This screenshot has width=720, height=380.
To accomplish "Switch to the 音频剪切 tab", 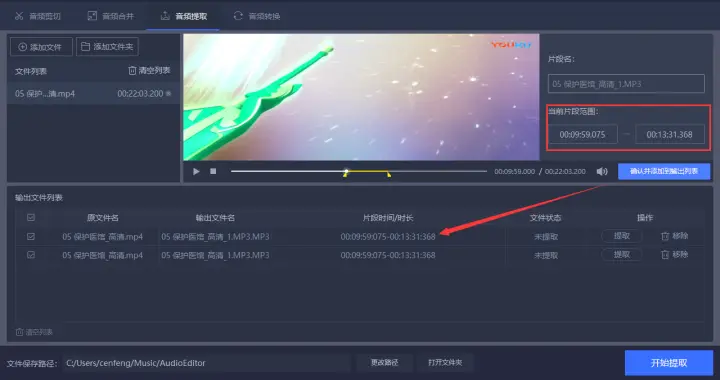I will click(x=38, y=16).
